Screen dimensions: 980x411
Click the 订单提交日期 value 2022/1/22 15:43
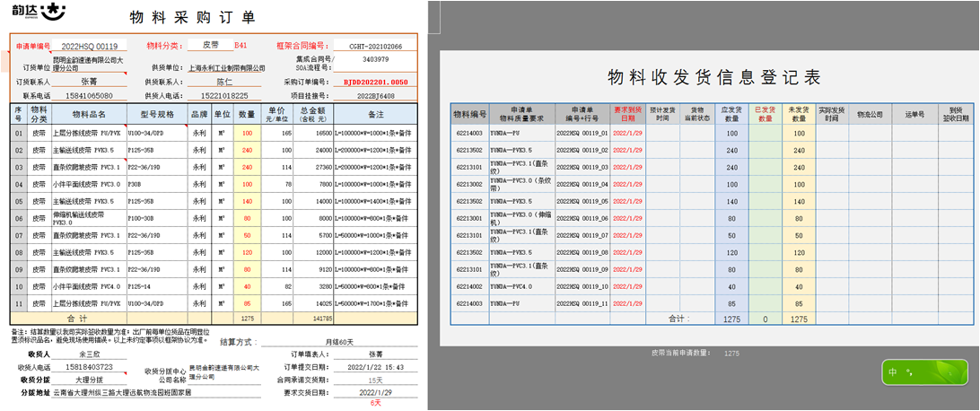[375, 367]
